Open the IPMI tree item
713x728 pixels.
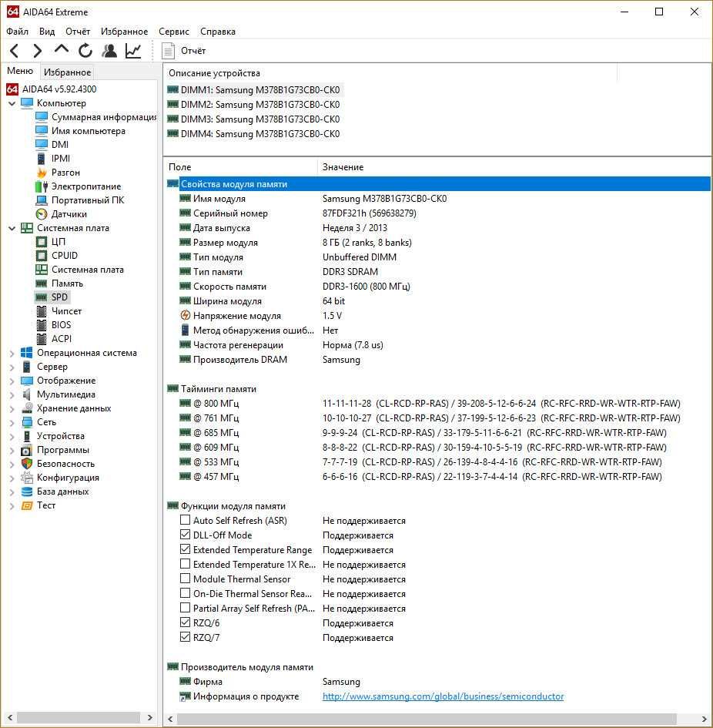coord(61,159)
